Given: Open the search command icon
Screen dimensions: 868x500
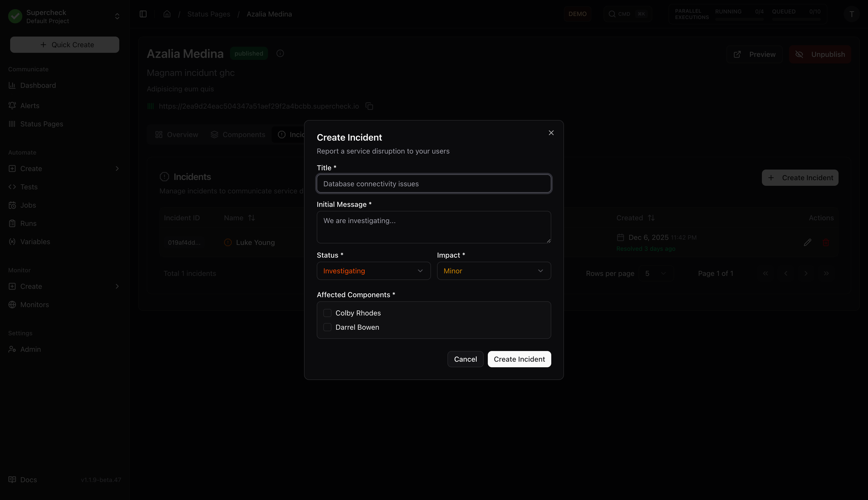Looking at the screenshot, I should point(612,14).
